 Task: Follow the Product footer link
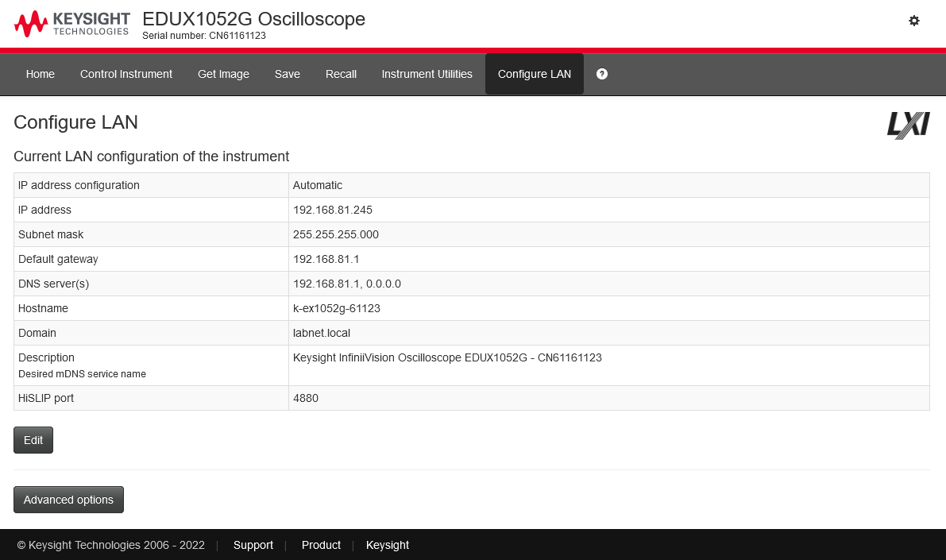[x=321, y=545]
